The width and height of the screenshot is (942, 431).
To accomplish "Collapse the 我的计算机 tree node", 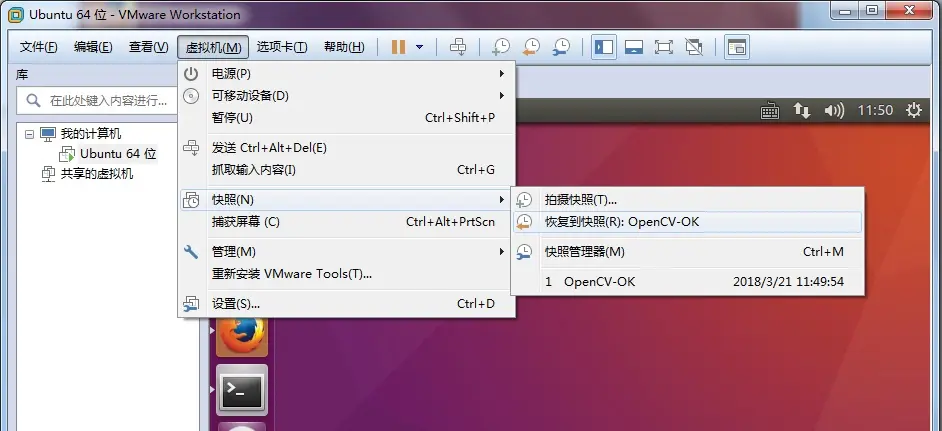I will (29, 134).
